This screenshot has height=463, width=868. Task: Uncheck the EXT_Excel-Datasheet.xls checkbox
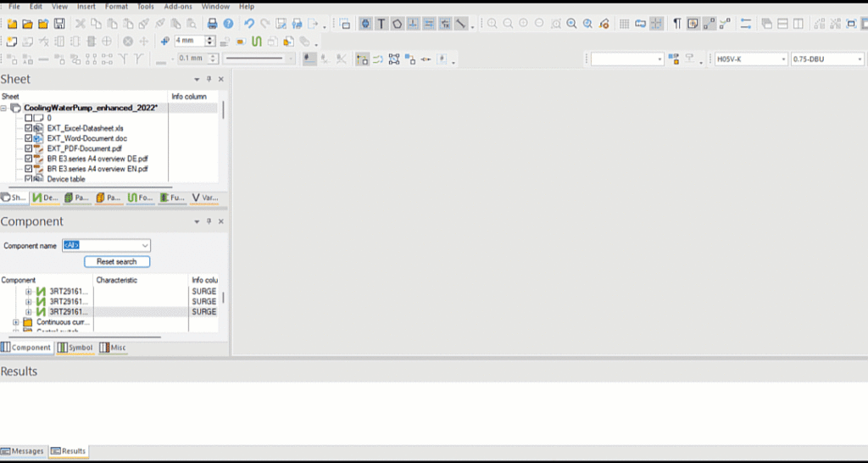coord(29,128)
